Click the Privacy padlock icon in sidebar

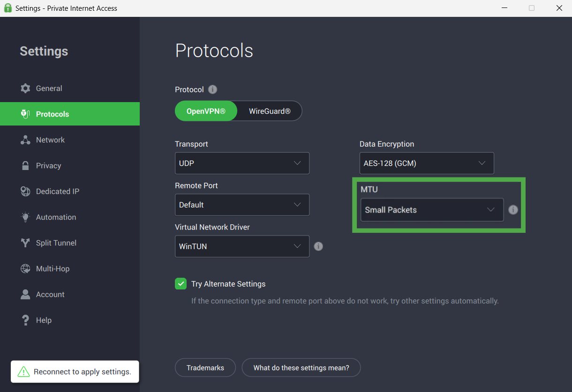coord(25,165)
